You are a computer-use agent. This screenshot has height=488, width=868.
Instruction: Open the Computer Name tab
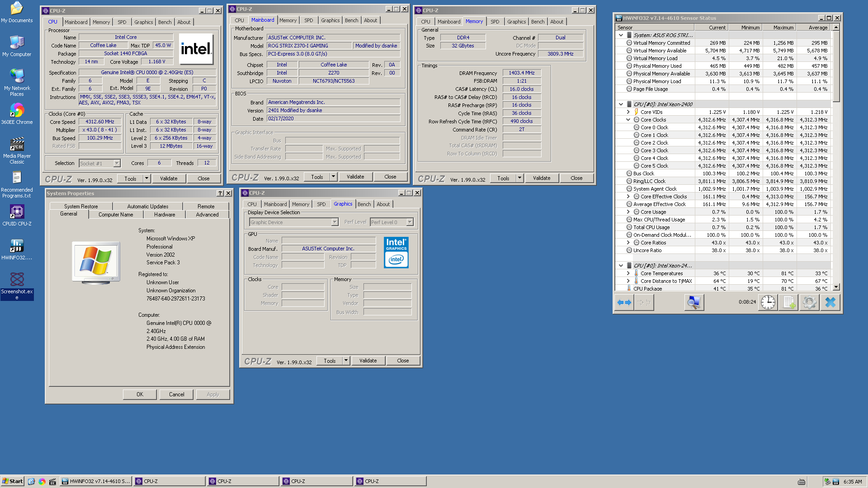[116, 215]
